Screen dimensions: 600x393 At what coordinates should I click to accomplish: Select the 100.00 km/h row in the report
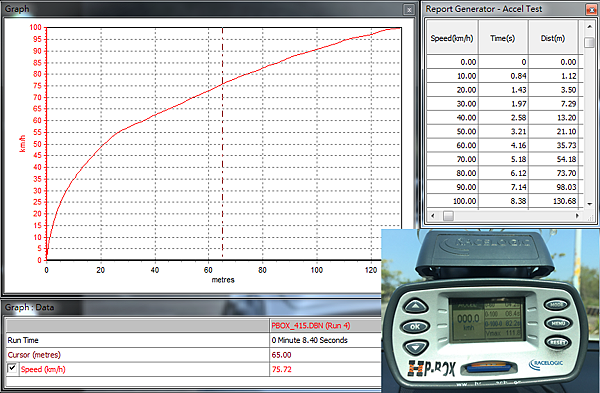pos(504,201)
